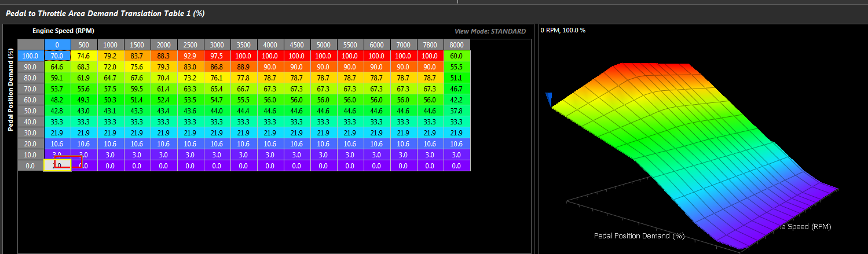Click the 42.2 table cell
This screenshot has width=868, height=254.
click(x=457, y=100)
